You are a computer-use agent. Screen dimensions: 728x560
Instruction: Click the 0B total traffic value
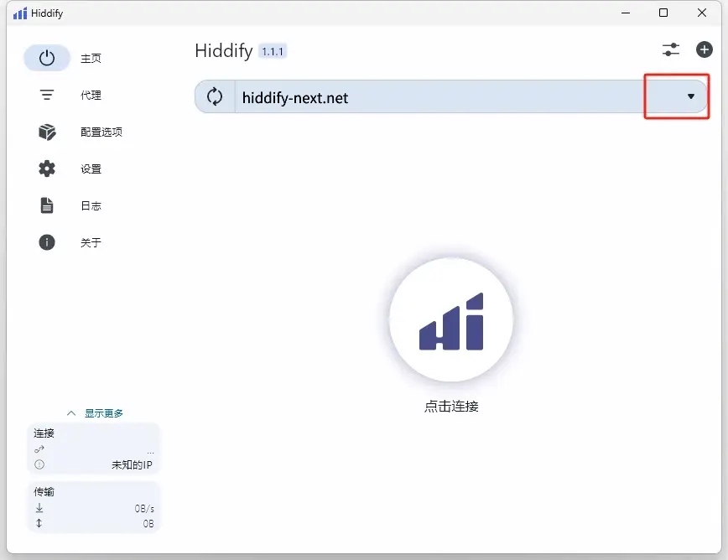point(148,524)
